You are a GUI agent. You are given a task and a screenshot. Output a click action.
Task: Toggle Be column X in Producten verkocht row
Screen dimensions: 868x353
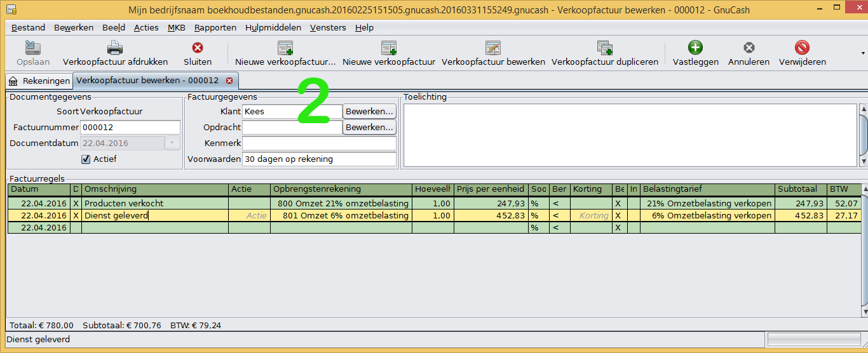(620, 204)
